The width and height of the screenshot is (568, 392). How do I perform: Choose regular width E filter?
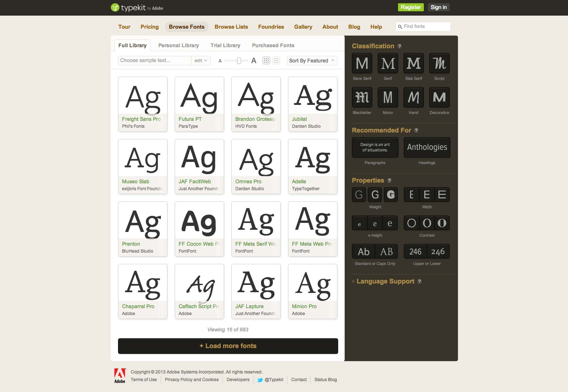(427, 195)
